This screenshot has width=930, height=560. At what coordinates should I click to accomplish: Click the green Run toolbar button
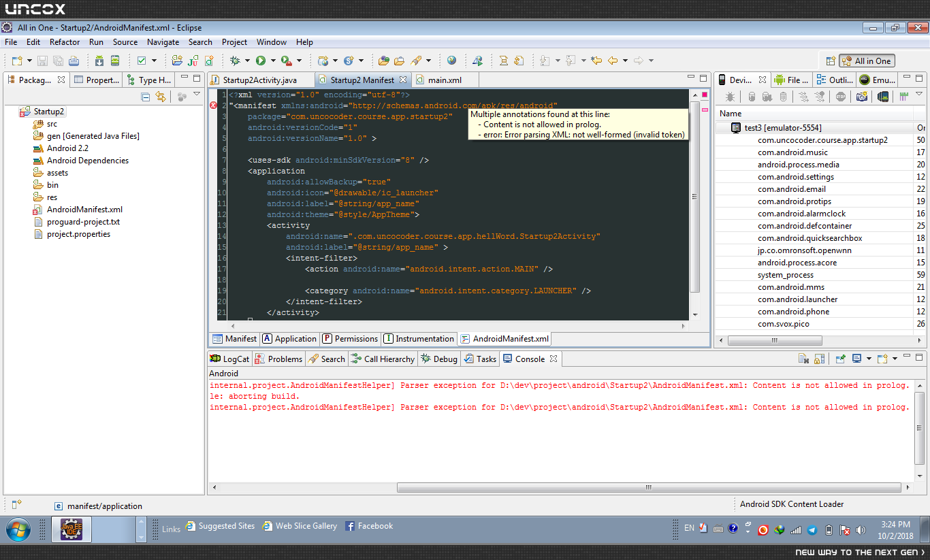pyautogui.click(x=260, y=61)
